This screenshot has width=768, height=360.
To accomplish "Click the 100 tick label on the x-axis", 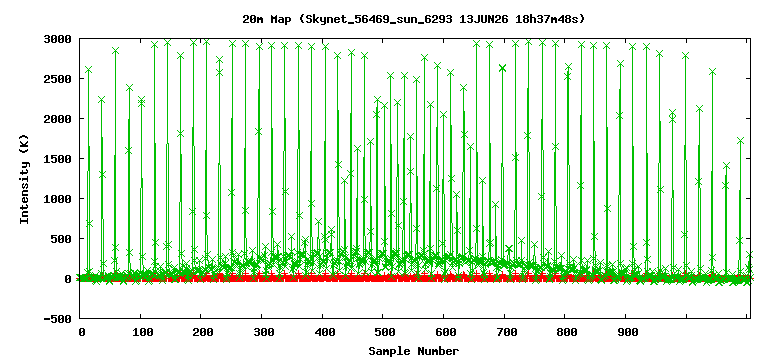I will click(141, 332).
